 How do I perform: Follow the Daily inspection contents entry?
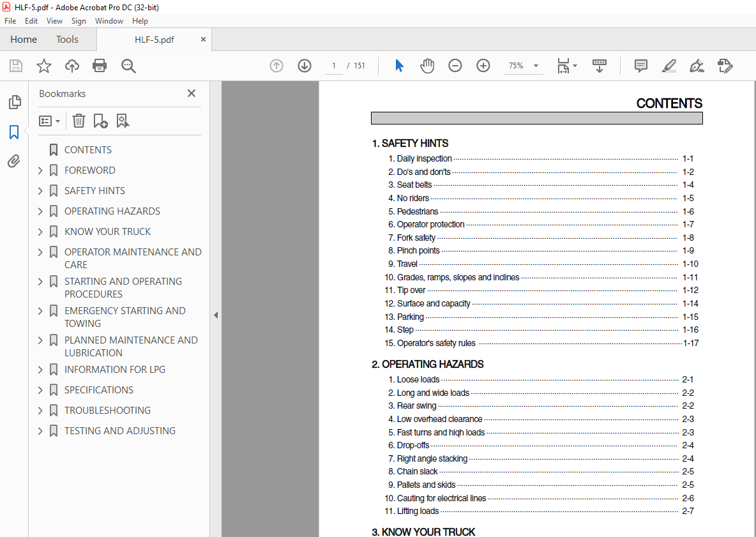click(540, 158)
